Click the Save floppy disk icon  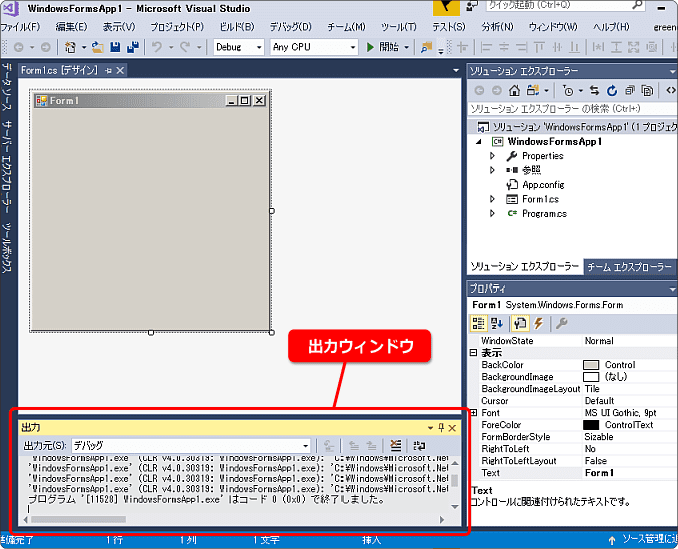[x=115, y=47]
